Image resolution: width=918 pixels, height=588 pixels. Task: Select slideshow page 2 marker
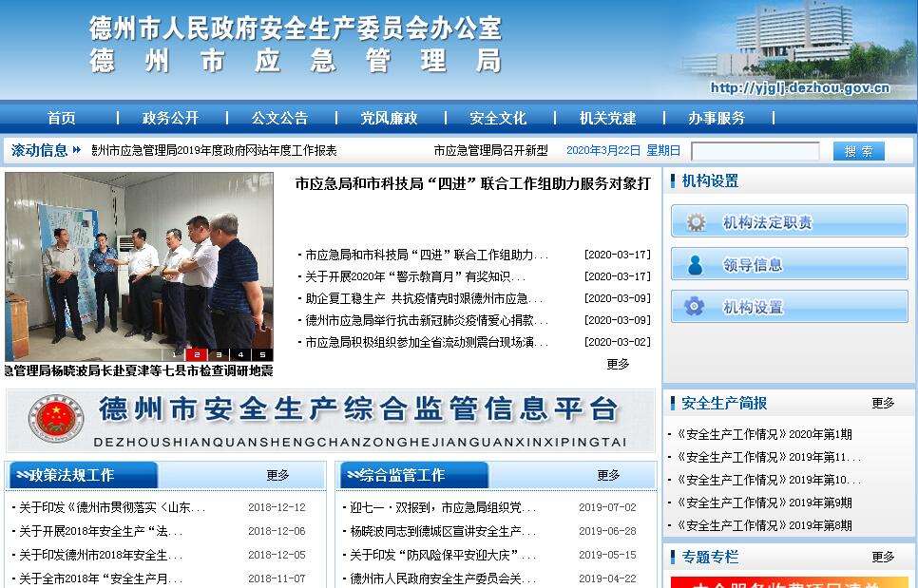[197, 354]
